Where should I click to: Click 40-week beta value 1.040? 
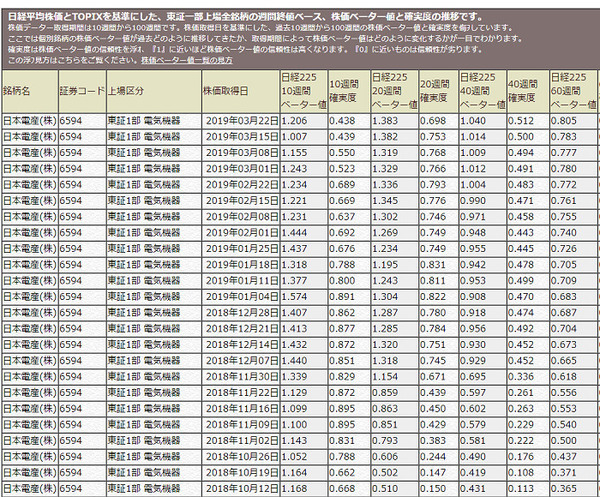483,121
